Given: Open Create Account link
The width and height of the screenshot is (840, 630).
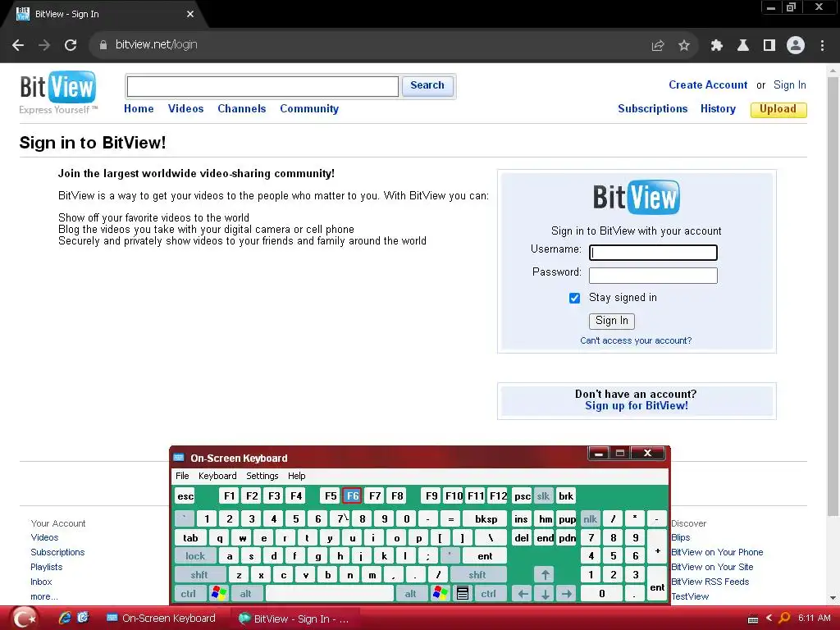Looking at the screenshot, I should [708, 85].
